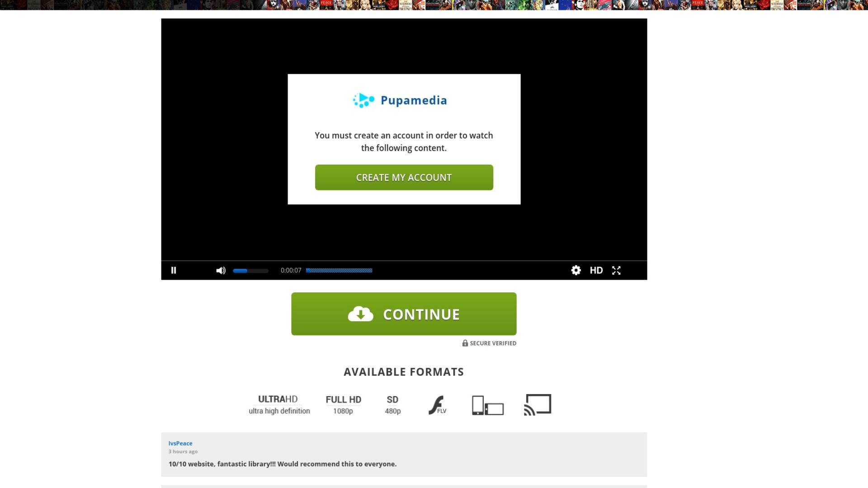868x488 pixels.
Task: Select SD 480p format
Action: pos(393,404)
